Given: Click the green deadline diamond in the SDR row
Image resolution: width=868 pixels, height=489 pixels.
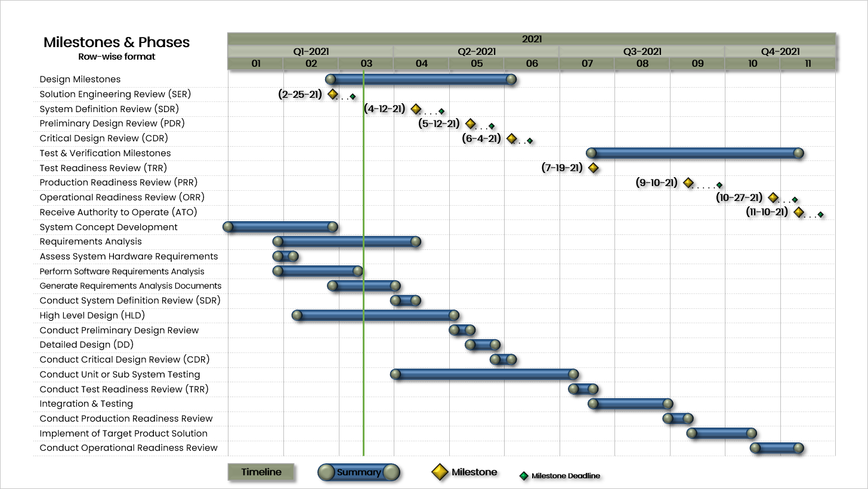Looking at the screenshot, I should [x=441, y=112].
